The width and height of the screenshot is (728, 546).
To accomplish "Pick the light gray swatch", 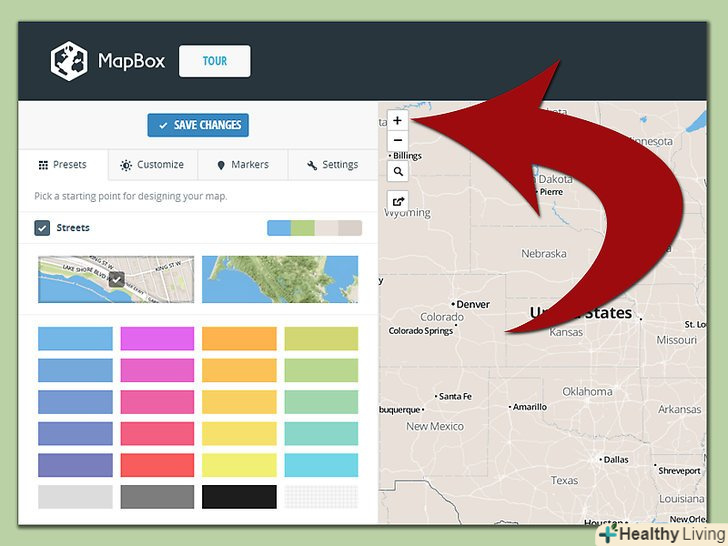I will 75,497.
